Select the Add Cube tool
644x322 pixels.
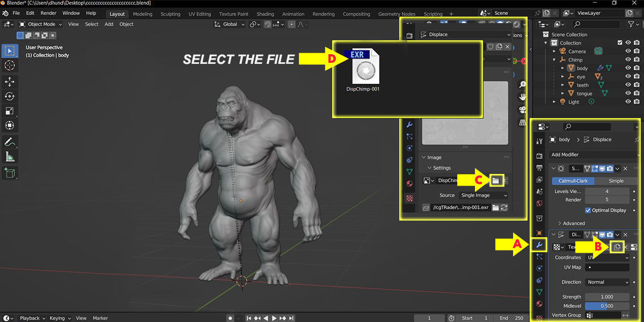10,173
